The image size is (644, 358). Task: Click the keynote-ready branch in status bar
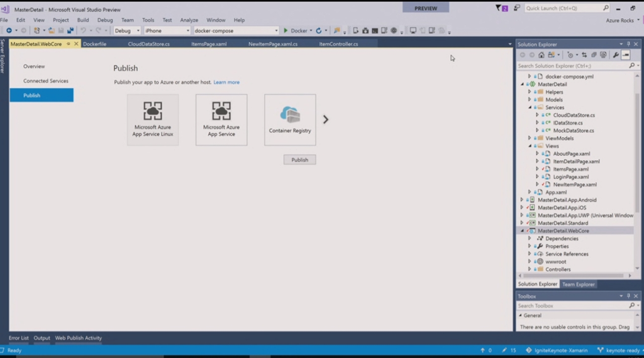(x=619, y=350)
